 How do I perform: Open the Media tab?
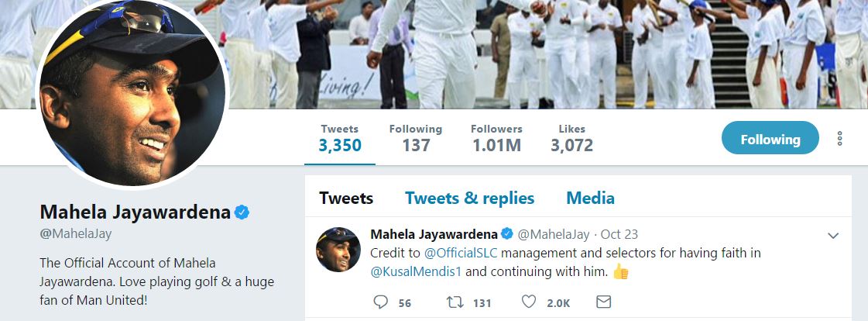[x=590, y=198]
